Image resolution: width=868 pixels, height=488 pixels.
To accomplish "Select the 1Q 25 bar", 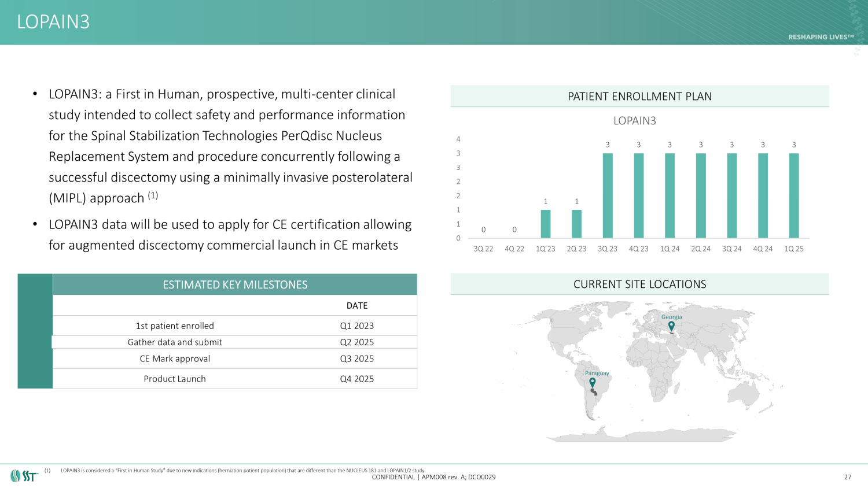I will tap(794, 195).
